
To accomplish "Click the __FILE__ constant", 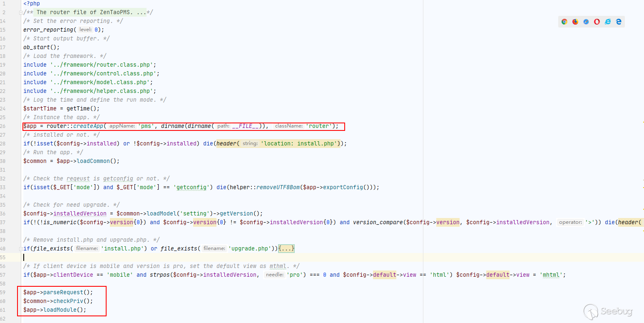I will [246, 126].
